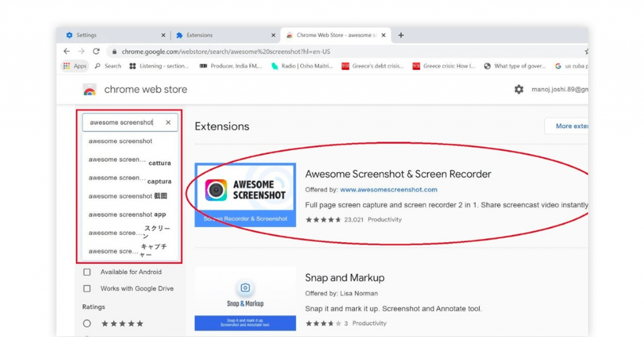This screenshot has height=337, width=644.
Task: Close the Chrome Web Store tab
Action: [x=383, y=35]
